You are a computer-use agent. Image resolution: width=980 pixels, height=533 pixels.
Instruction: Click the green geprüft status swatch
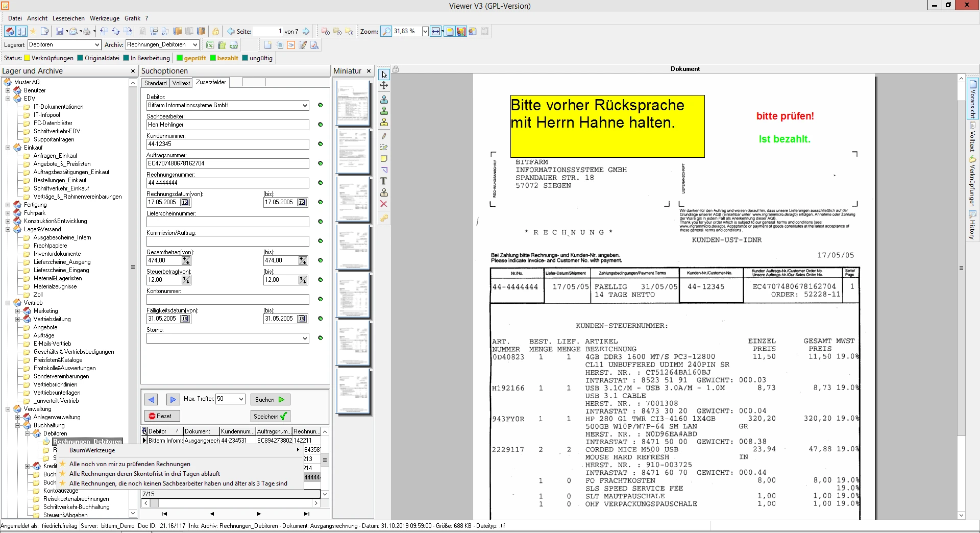pyautogui.click(x=180, y=58)
